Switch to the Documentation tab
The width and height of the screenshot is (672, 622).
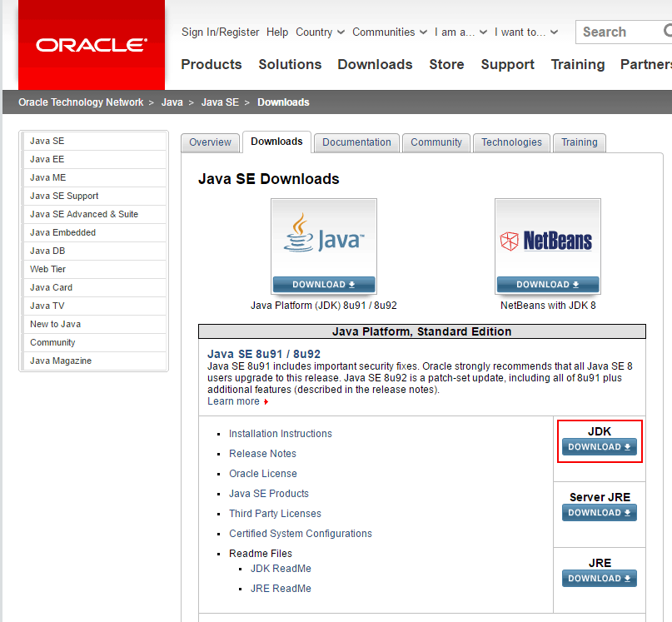click(356, 142)
